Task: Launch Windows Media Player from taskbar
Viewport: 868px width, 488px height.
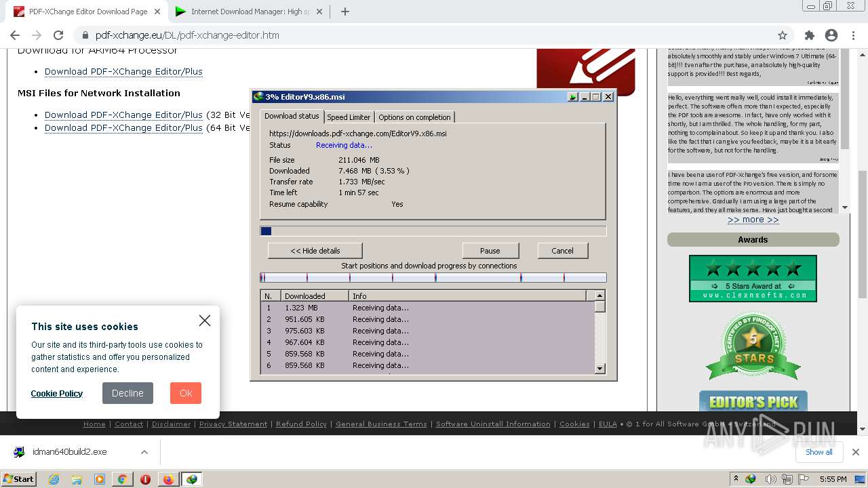Action: point(100,479)
